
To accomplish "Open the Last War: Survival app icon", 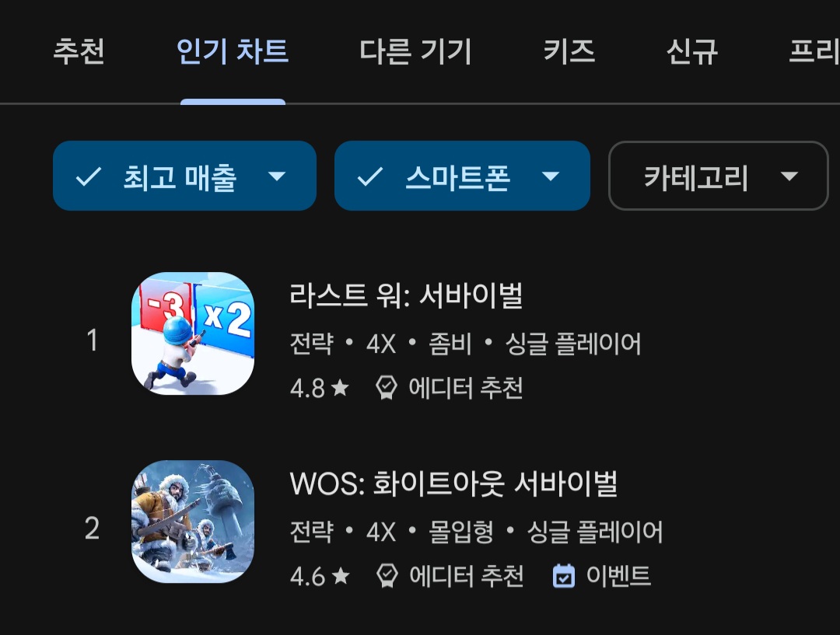I will (x=193, y=333).
